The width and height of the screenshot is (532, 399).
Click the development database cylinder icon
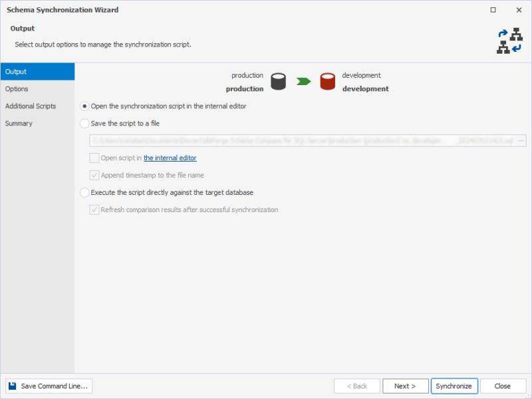(x=327, y=80)
